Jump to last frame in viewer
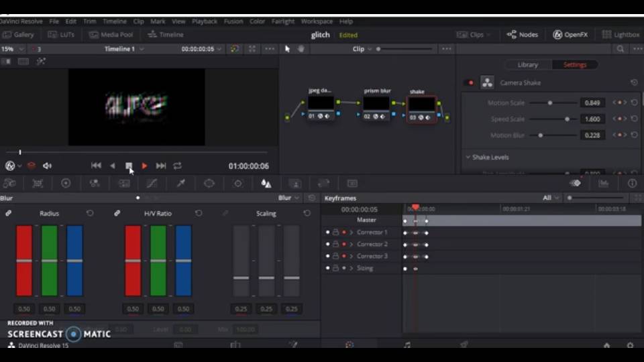644x362 pixels. 161,166
